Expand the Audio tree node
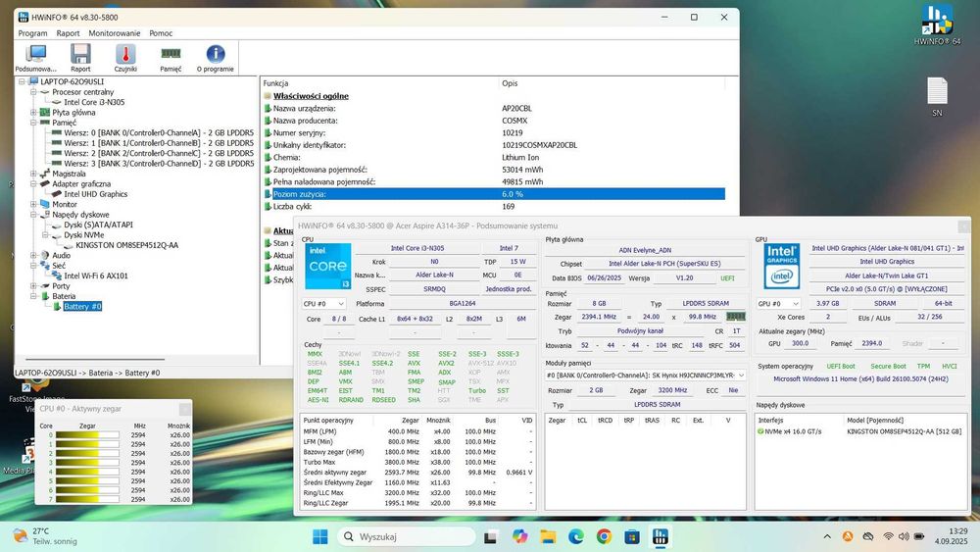Image resolution: width=980 pixels, height=552 pixels. [33, 255]
